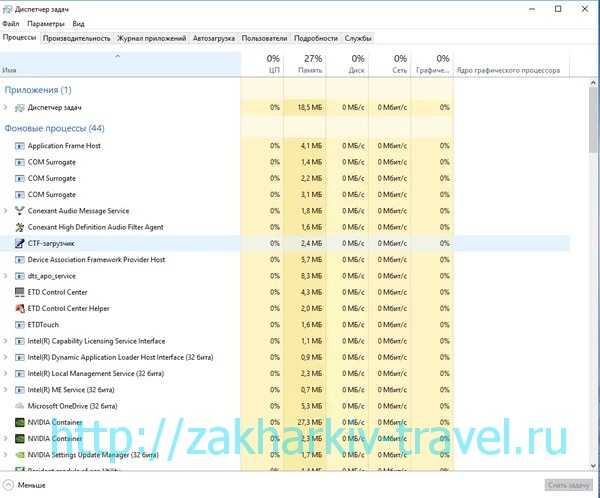Switch to the Подробности tab
The width and height of the screenshot is (600, 498).
316,38
